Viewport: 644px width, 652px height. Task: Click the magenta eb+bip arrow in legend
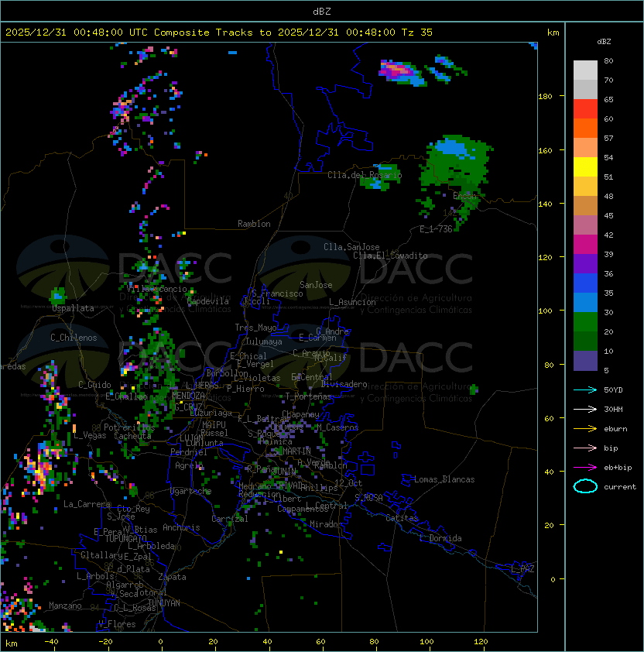585,468
